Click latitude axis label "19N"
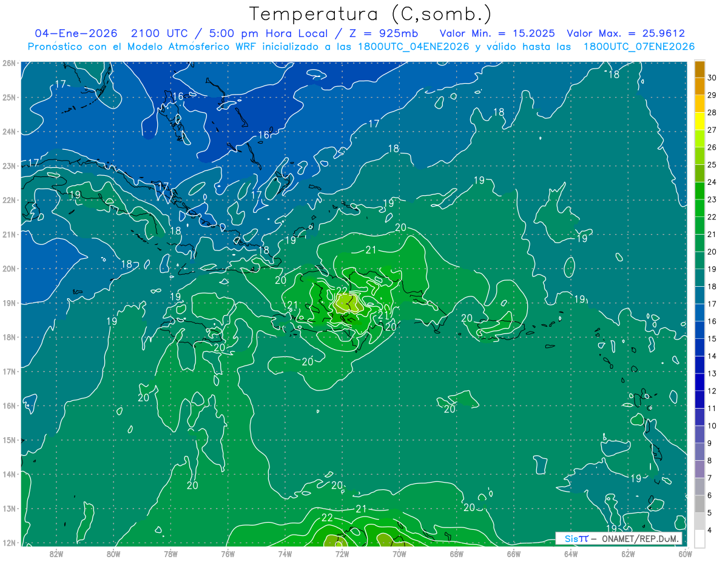Screen dimensions: 728x562 click(8, 303)
